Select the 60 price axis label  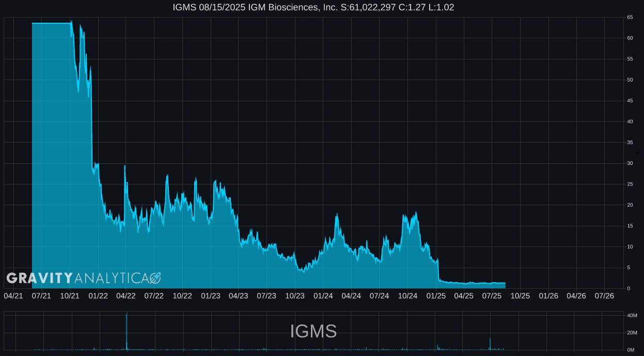(x=630, y=38)
